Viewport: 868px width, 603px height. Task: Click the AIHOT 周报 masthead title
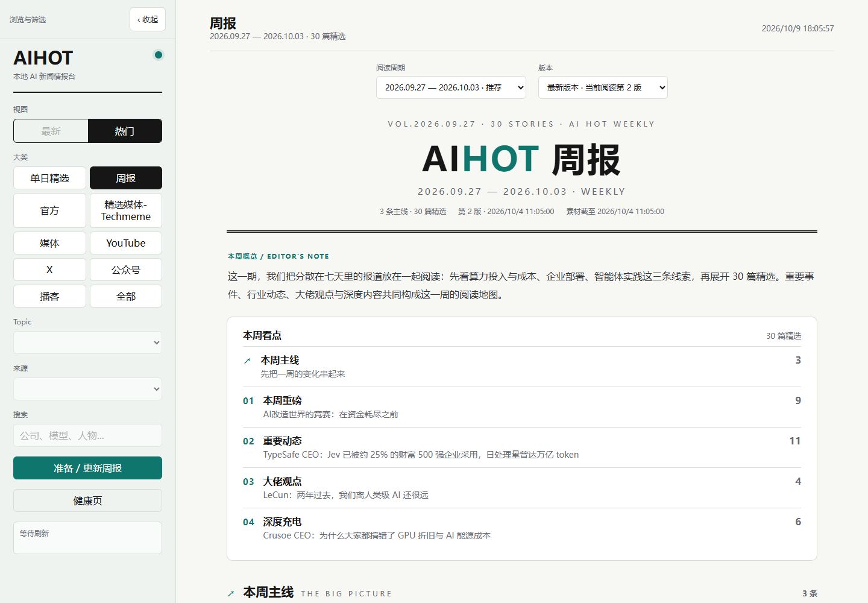pos(521,160)
